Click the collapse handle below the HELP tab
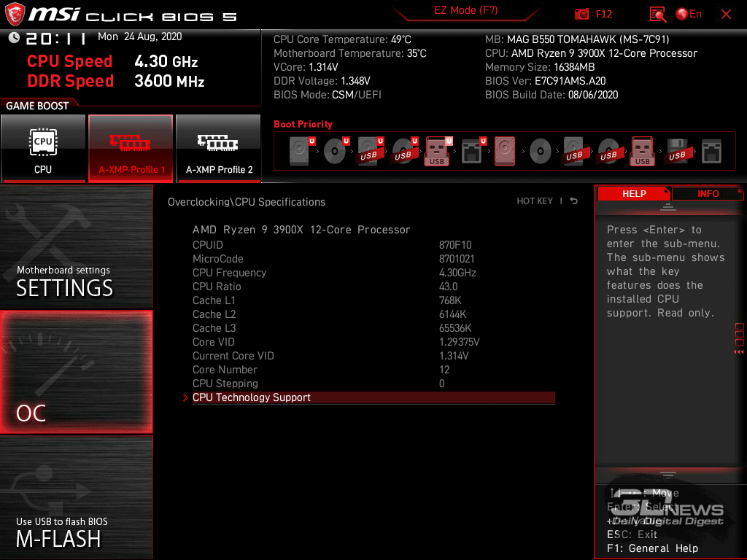Screen dimensions: 747x560 [x=668, y=206]
